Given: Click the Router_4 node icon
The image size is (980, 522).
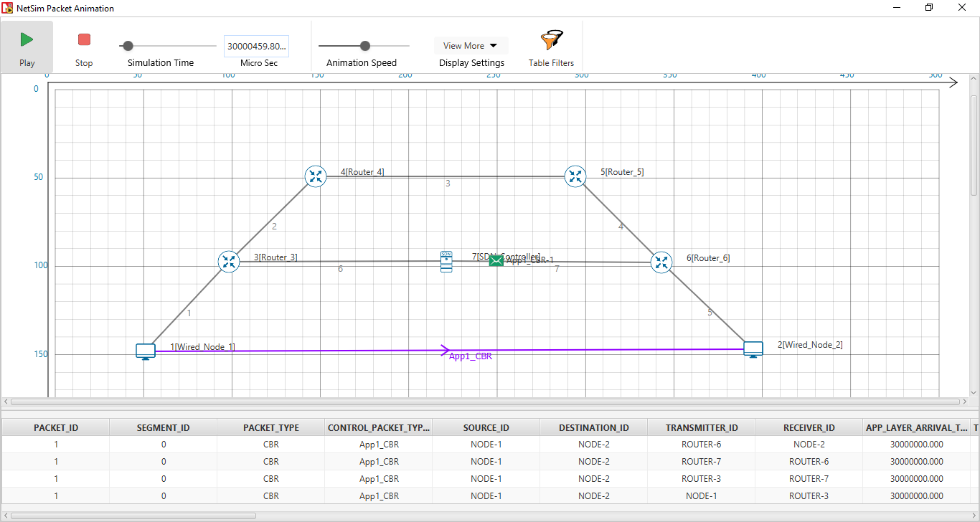Looking at the screenshot, I should coord(316,176).
